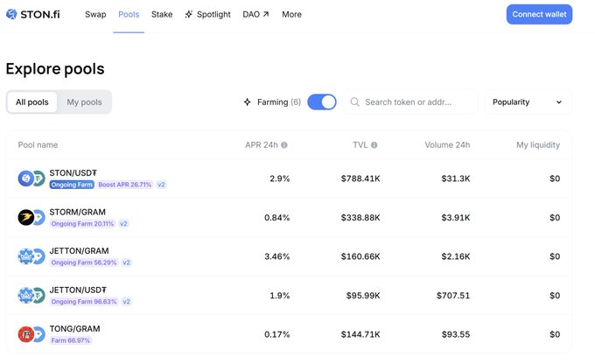
Task: Open the Pools navigation tab
Action: tap(129, 14)
